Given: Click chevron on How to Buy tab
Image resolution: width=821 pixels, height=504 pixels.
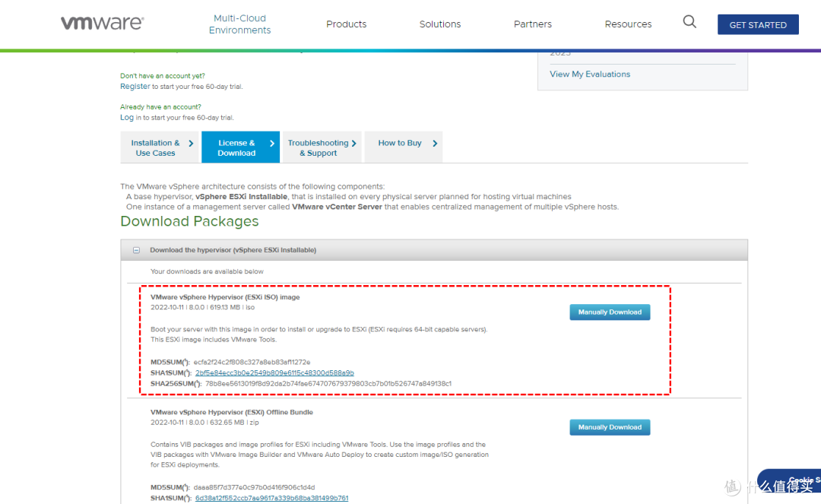Looking at the screenshot, I should pos(435,144).
